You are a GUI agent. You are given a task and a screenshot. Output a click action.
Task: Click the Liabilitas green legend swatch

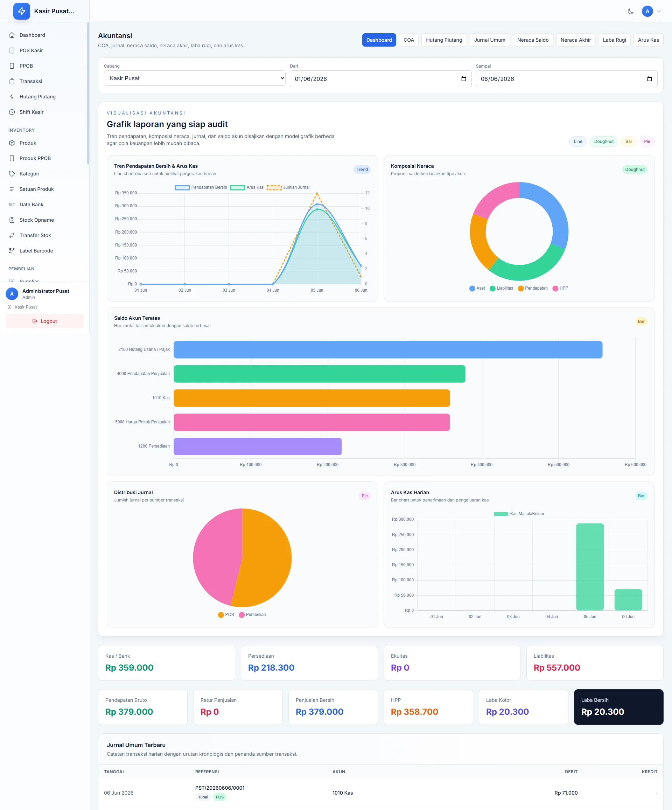(492, 289)
